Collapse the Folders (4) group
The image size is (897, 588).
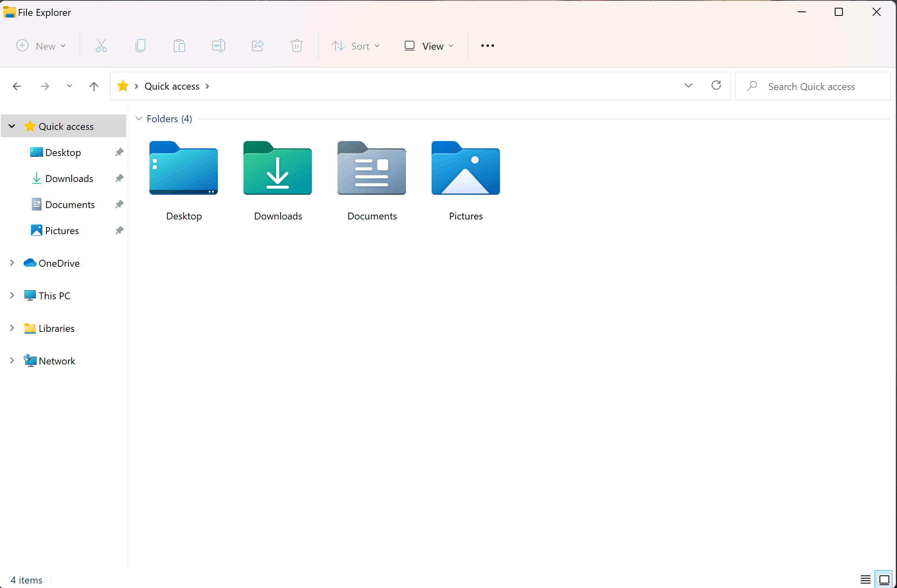coord(139,118)
